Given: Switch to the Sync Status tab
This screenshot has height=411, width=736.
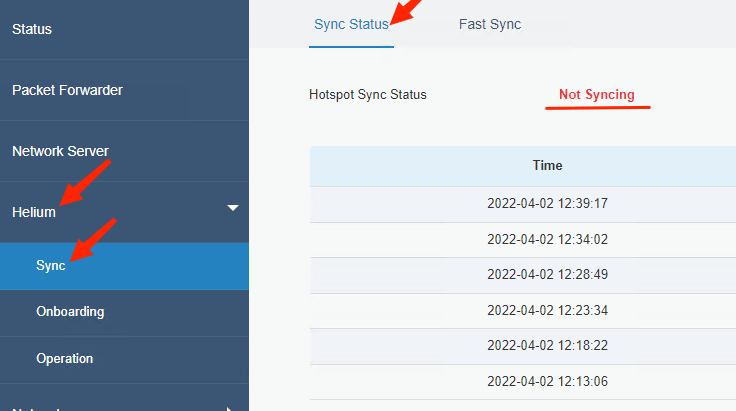Looking at the screenshot, I should [x=351, y=24].
